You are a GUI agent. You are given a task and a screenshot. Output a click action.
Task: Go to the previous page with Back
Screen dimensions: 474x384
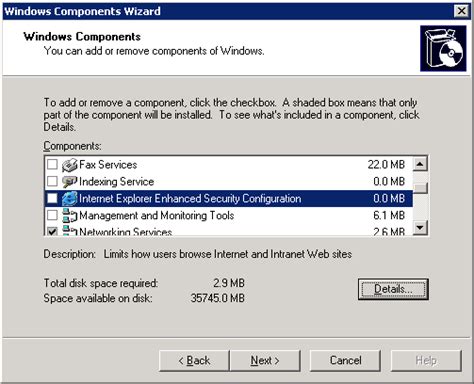pos(194,361)
